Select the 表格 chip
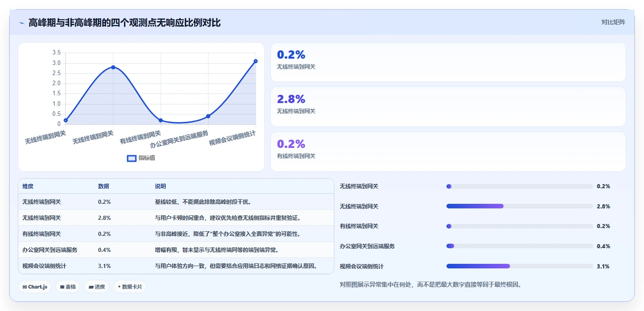The height and width of the screenshot is (311, 644). 68,287
